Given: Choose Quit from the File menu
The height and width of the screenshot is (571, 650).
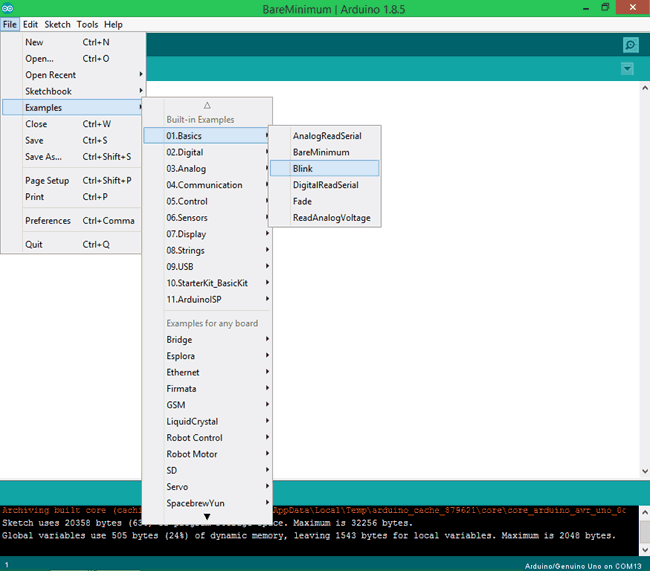Looking at the screenshot, I should [x=73, y=245].
